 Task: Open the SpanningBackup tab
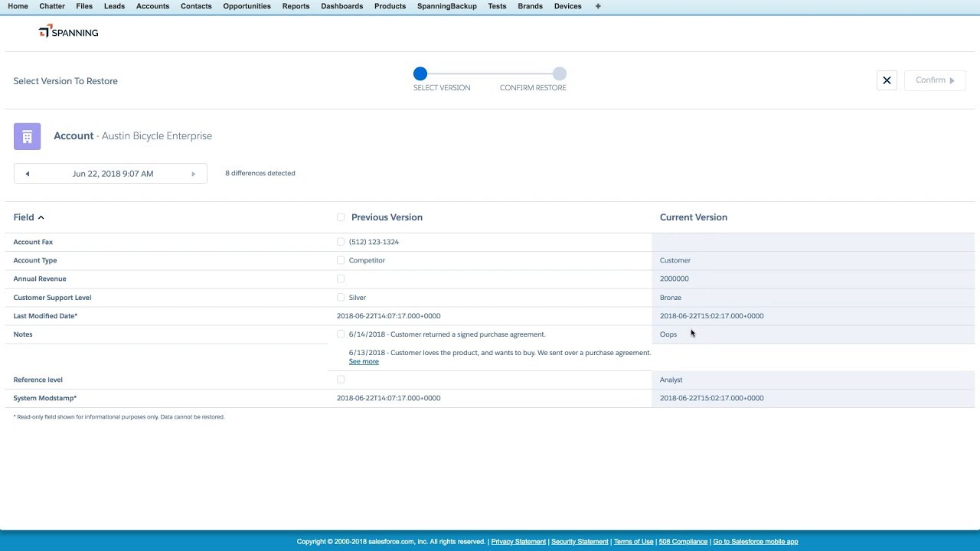click(447, 6)
